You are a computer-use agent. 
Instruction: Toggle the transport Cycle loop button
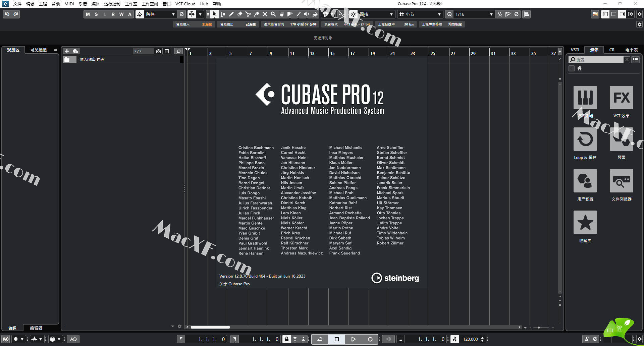coord(320,339)
